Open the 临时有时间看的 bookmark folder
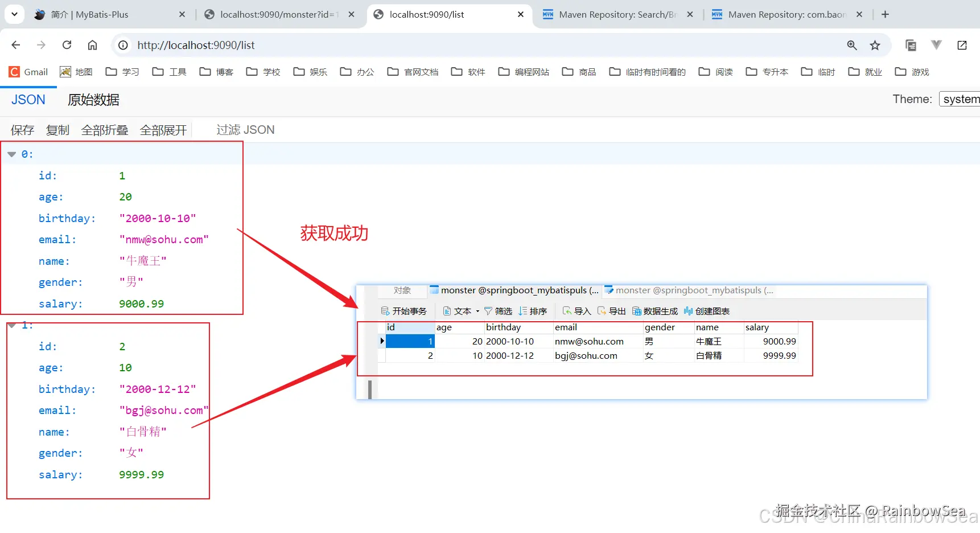The width and height of the screenshot is (980, 533). pos(648,72)
